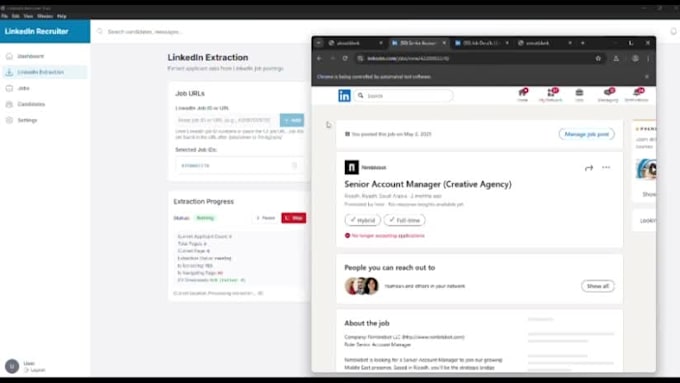This screenshot has height=383, width=680.
Task: Open My Network in the LinkedIn nav
Action: pos(551,95)
